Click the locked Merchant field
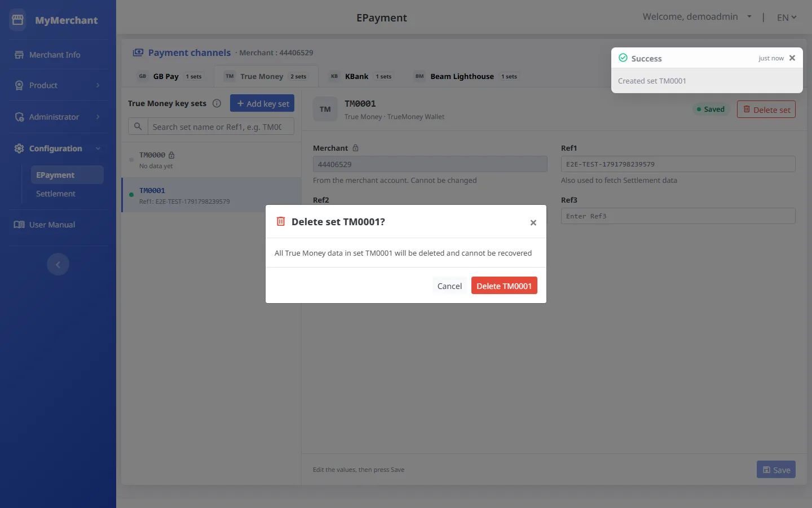Viewport: 812px width, 508px height. click(430, 164)
